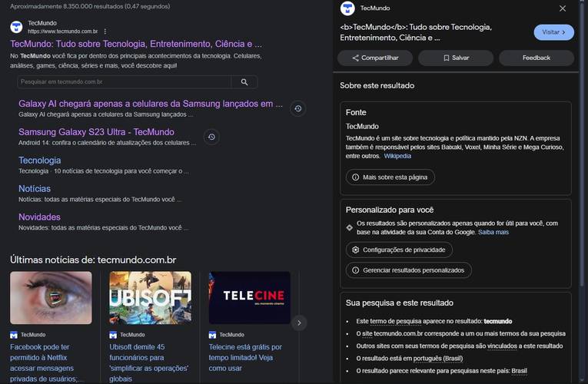The height and width of the screenshot is (384, 588).
Task: Focus the Pesquisar em tecmundo.com.br search field
Action: pyautogui.click(x=125, y=82)
